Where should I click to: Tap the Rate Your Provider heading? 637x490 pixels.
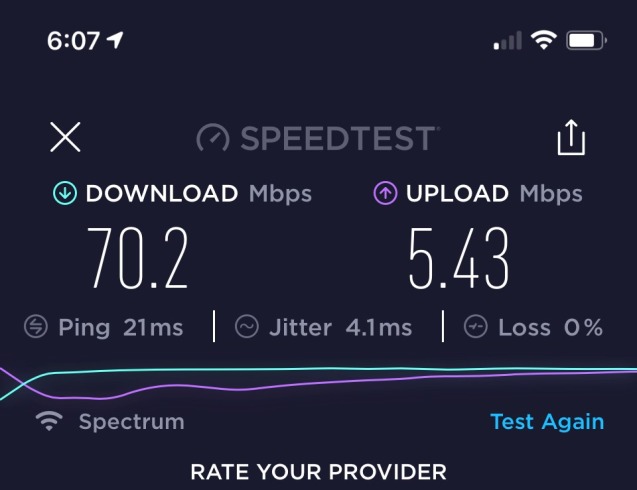(318, 472)
